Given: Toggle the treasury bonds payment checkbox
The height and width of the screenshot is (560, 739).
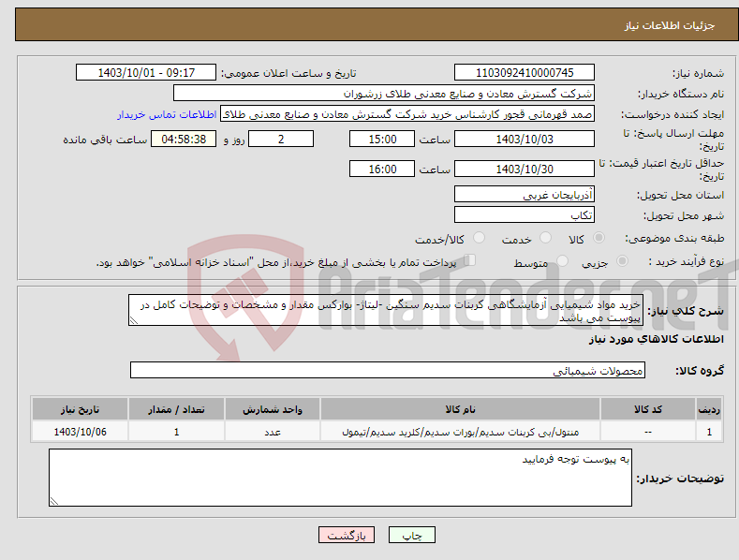Looking at the screenshot, I should pyautogui.click(x=470, y=260).
